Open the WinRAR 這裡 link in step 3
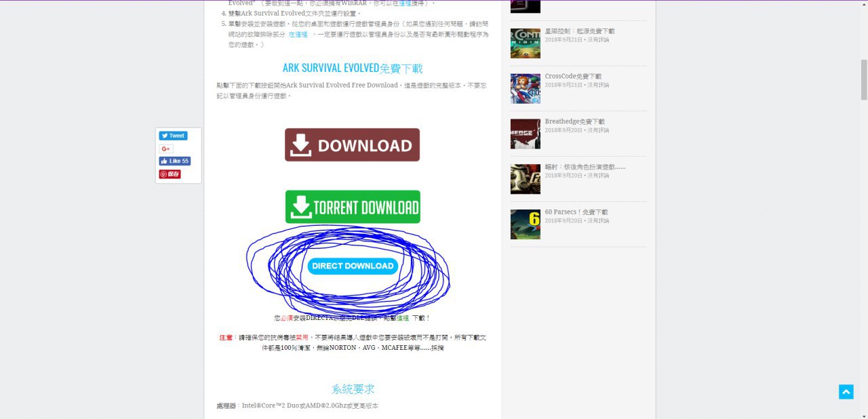This screenshot has height=419, width=868. [x=404, y=3]
